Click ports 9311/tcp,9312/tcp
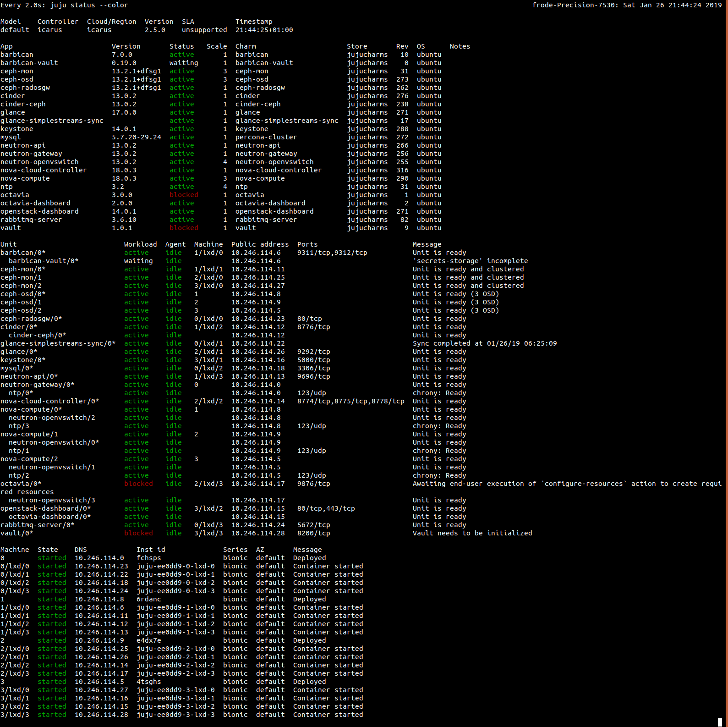728x727 pixels. [x=332, y=253]
